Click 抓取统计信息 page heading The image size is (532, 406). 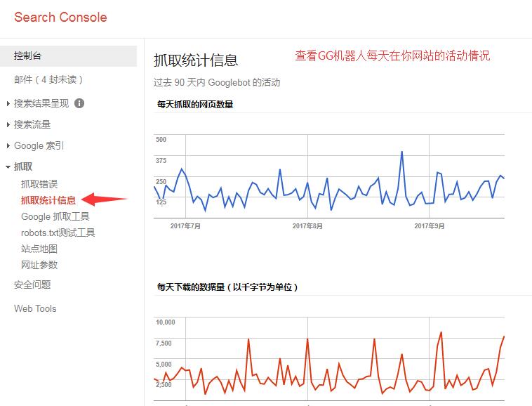pos(196,60)
